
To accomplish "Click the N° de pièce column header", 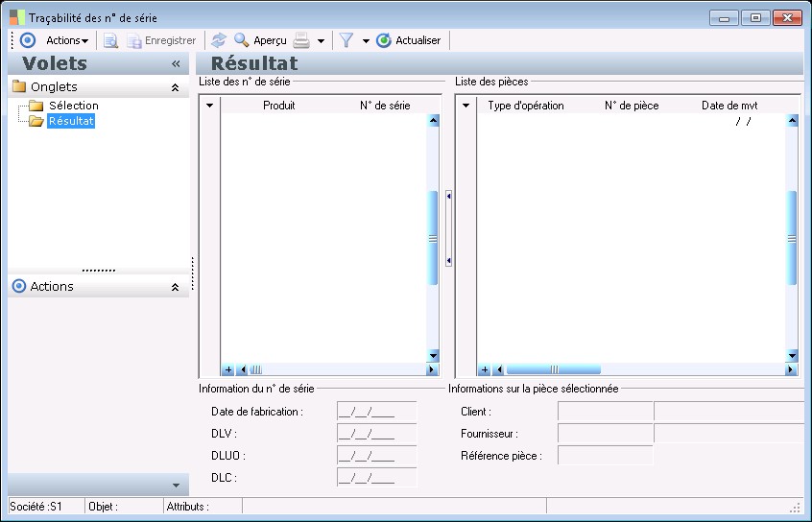I will (632, 106).
